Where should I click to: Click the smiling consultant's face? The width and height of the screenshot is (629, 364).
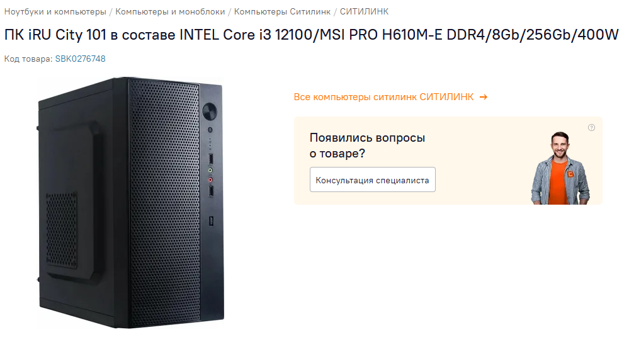(559, 146)
